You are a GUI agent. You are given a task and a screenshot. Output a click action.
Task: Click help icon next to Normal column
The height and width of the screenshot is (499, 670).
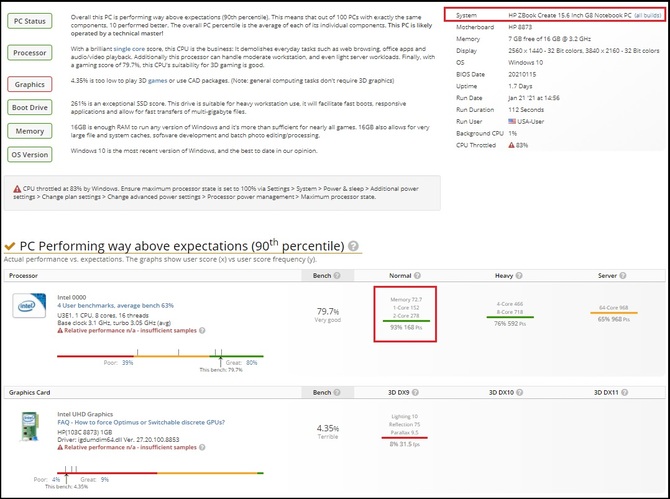(x=417, y=276)
